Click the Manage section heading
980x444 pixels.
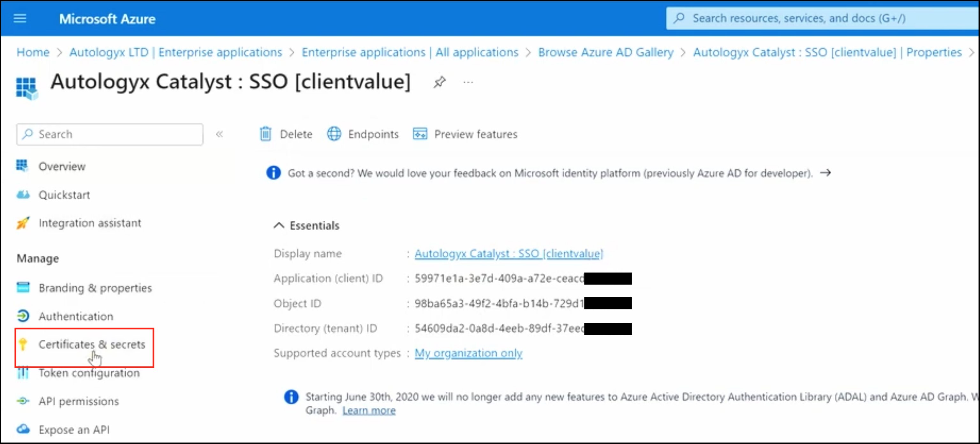(x=38, y=258)
